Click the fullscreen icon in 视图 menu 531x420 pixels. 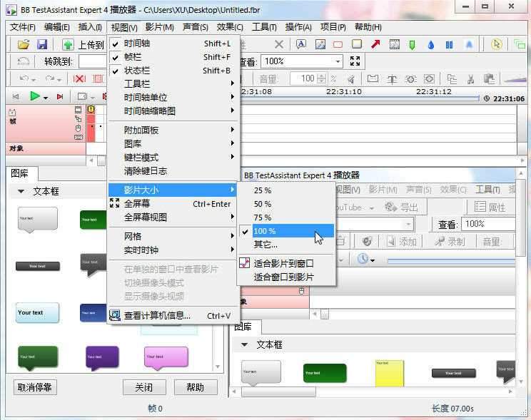click(x=114, y=204)
